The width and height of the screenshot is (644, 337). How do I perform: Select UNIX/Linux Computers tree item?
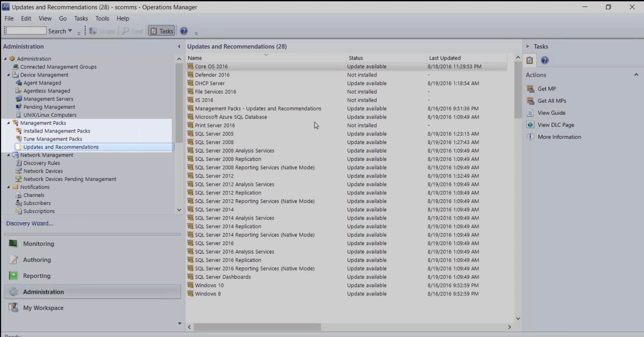[x=50, y=115]
